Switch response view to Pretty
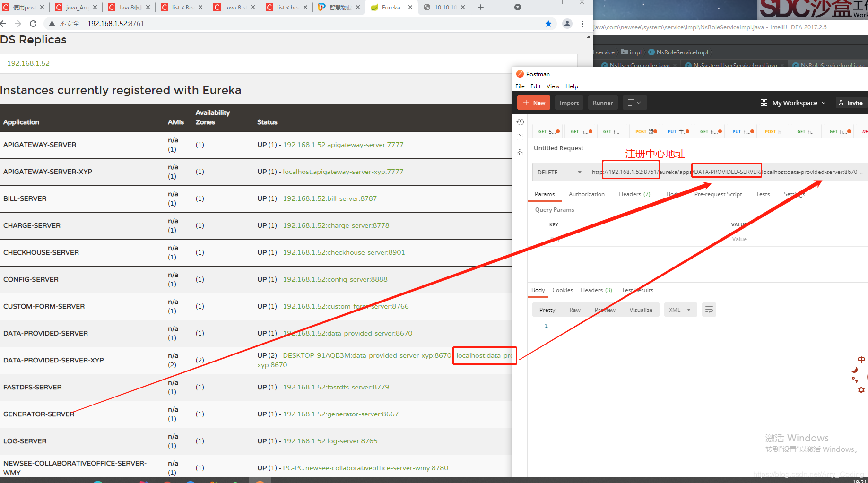 [x=547, y=310]
